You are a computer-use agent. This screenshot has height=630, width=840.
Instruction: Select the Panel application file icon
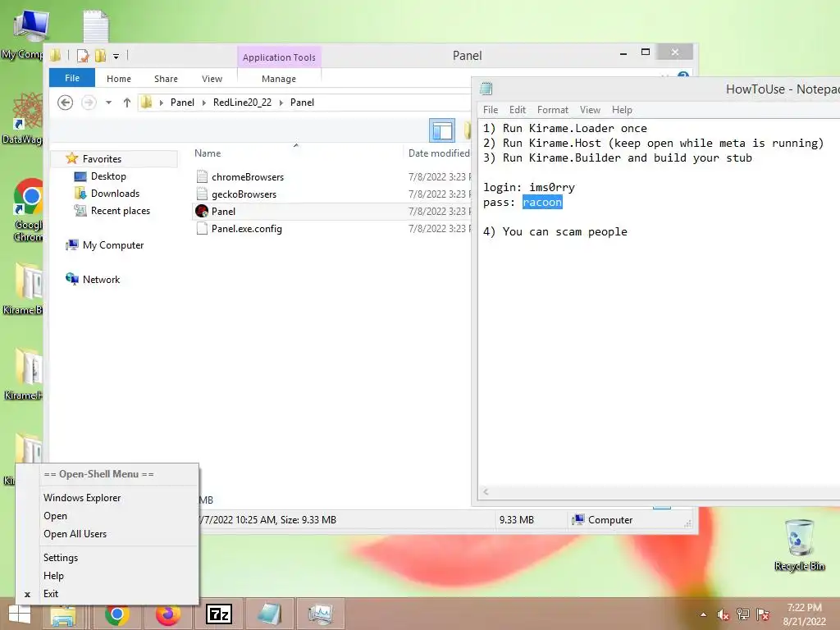(x=202, y=211)
